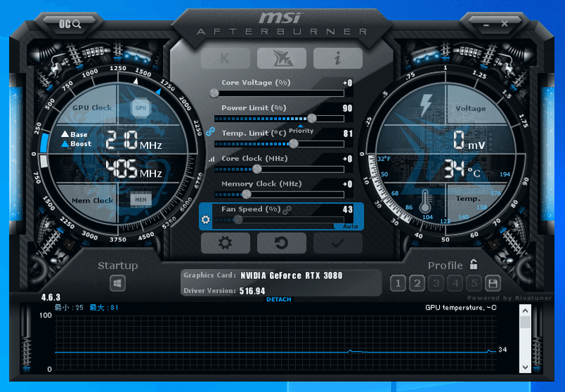The image size is (565, 392).
Task: Open the information i button
Action: coord(338,59)
